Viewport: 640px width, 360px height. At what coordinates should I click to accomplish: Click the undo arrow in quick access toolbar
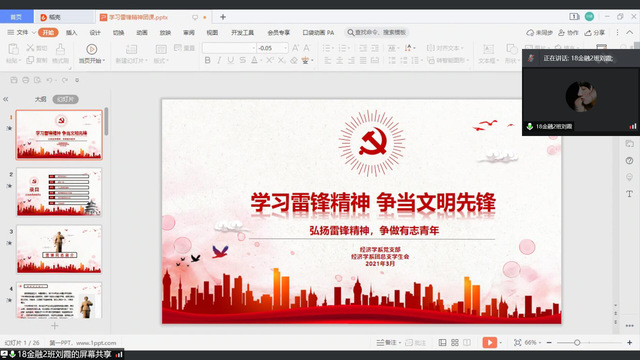[49, 80]
